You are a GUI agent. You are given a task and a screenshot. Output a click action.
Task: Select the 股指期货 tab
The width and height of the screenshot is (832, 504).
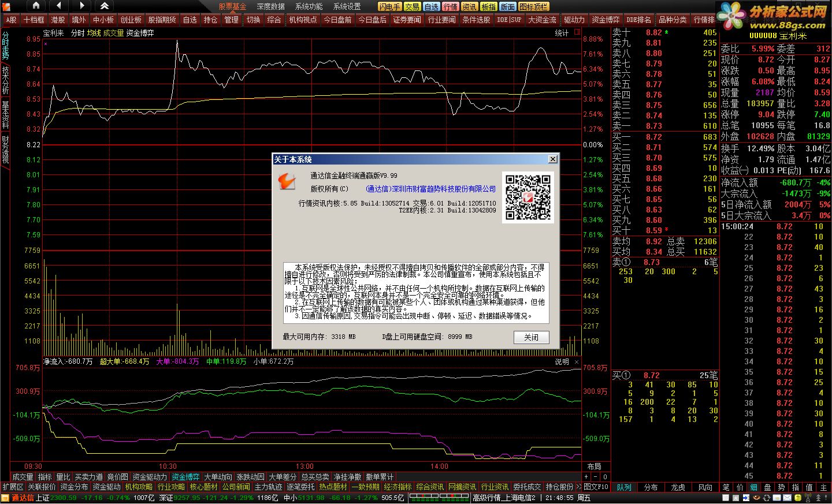162,20
